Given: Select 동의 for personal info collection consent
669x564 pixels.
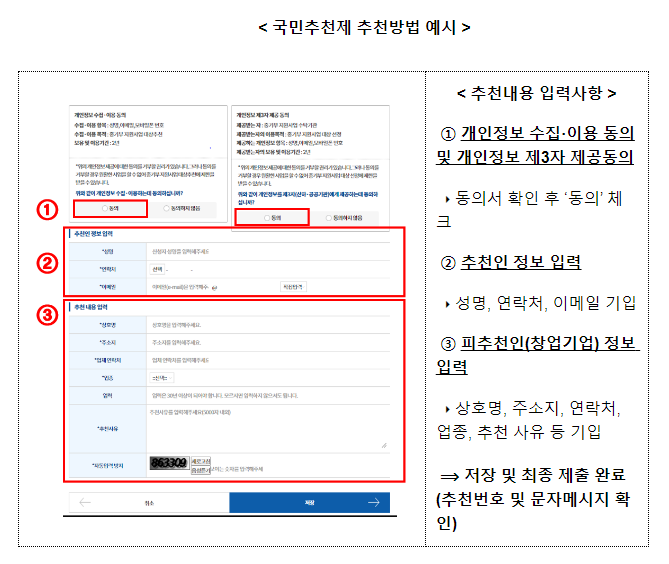Looking at the screenshot, I should tap(111, 209).
